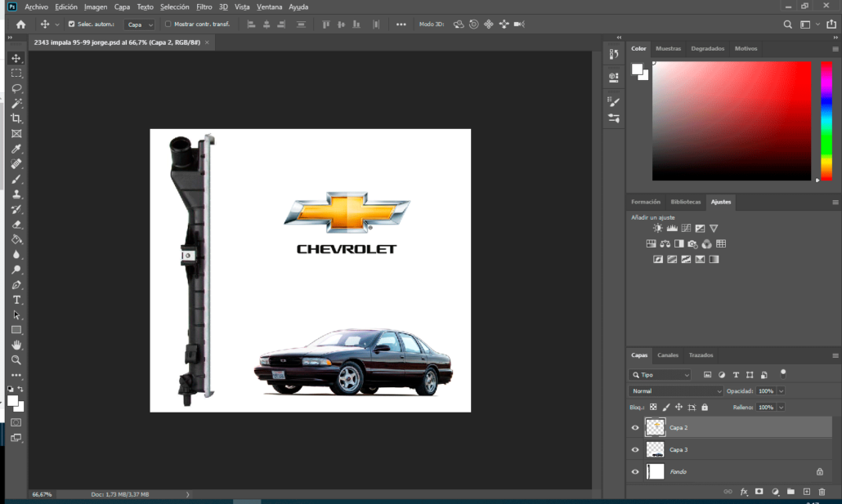Viewport: 842px width, 504px height.
Task: Select the Paint Bucket tool
Action: (x=16, y=239)
